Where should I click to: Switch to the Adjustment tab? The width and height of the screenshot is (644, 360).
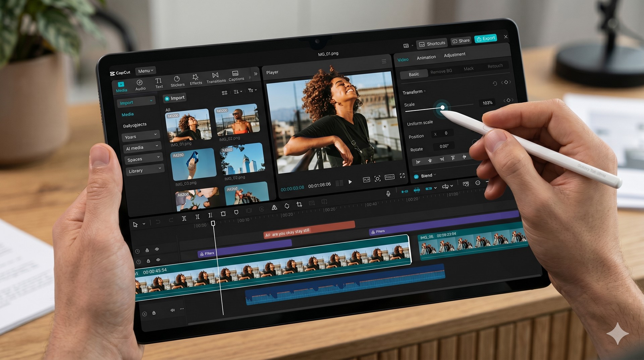(x=454, y=55)
